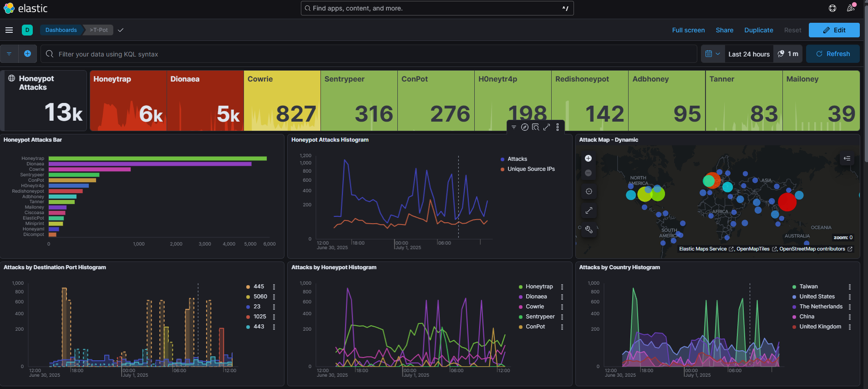
Task: Open the panel more options dots
Action: [x=558, y=128]
